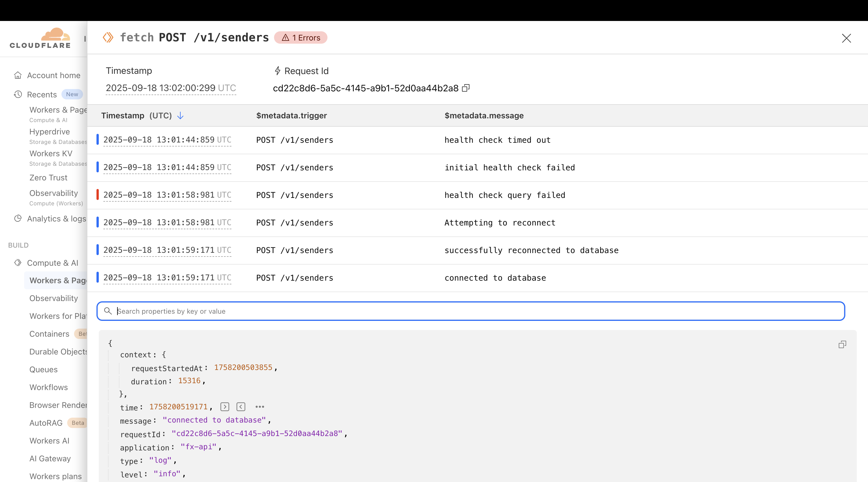Image resolution: width=868 pixels, height=482 pixels.
Task: Click the 1 Errors warning badge
Action: 301,38
